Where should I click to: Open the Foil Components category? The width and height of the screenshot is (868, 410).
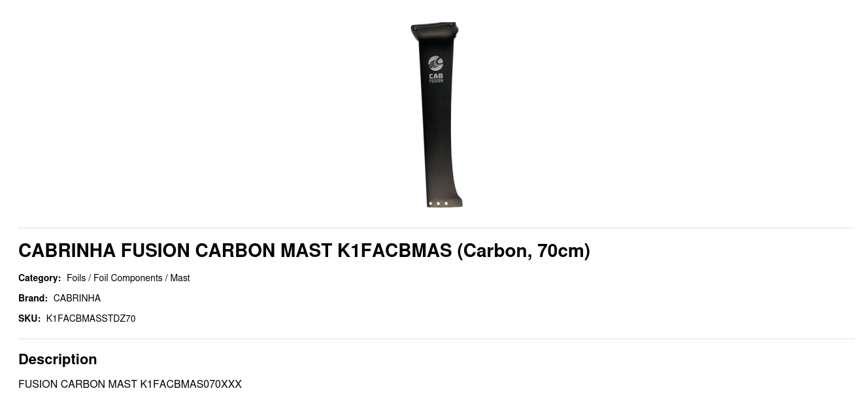tap(128, 278)
